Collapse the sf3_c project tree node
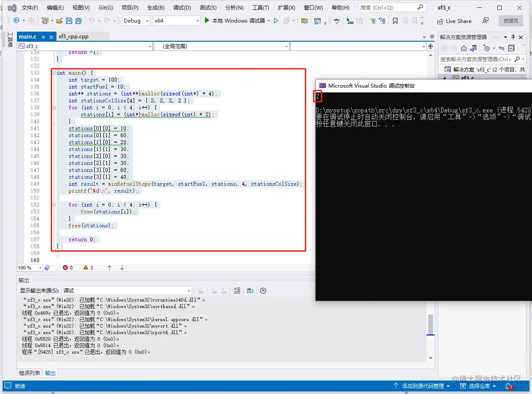Screen dimensions: 532x394 click(445, 78)
